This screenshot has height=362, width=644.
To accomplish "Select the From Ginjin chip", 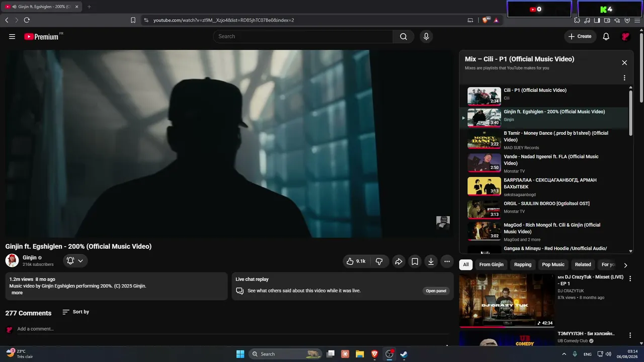I will tap(491, 265).
